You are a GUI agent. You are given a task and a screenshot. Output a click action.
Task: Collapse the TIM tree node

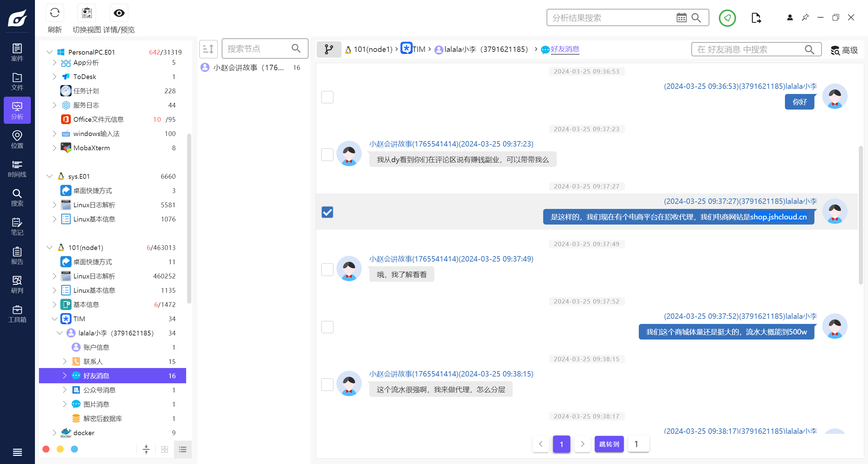click(x=54, y=319)
